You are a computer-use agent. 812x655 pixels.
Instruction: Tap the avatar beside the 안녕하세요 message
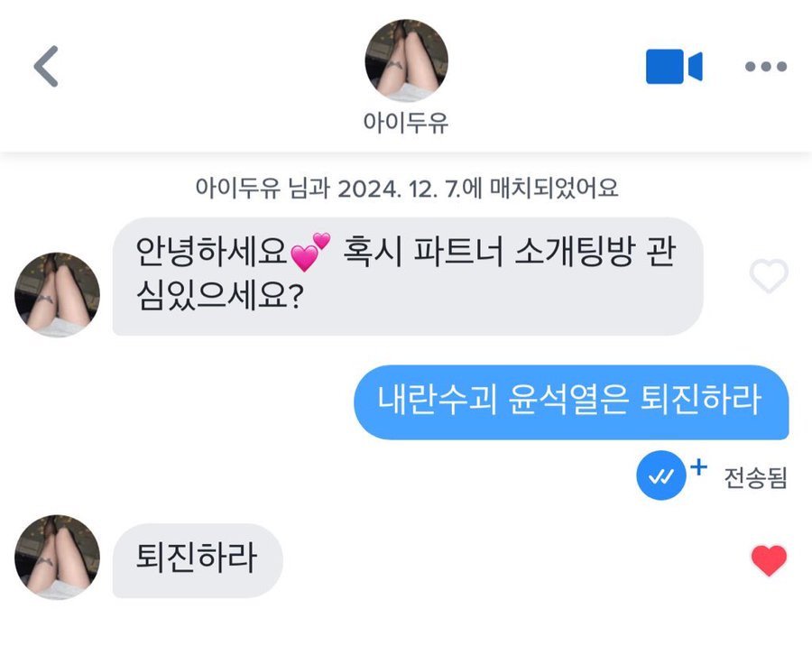(57, 295)
